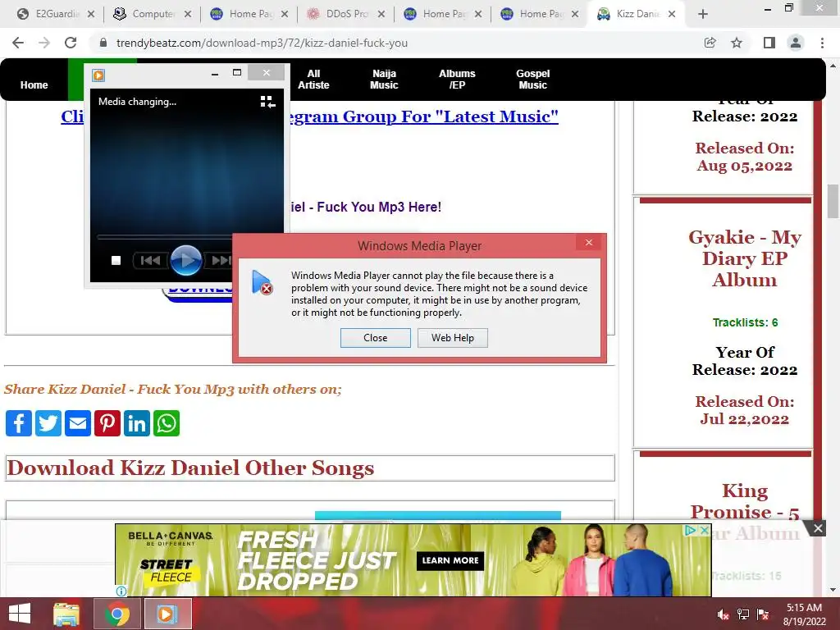Image resolution: width=840 pixels, height=630 pixels.
Task: Click Web Help in error dialog
Action: pos(453,338)
